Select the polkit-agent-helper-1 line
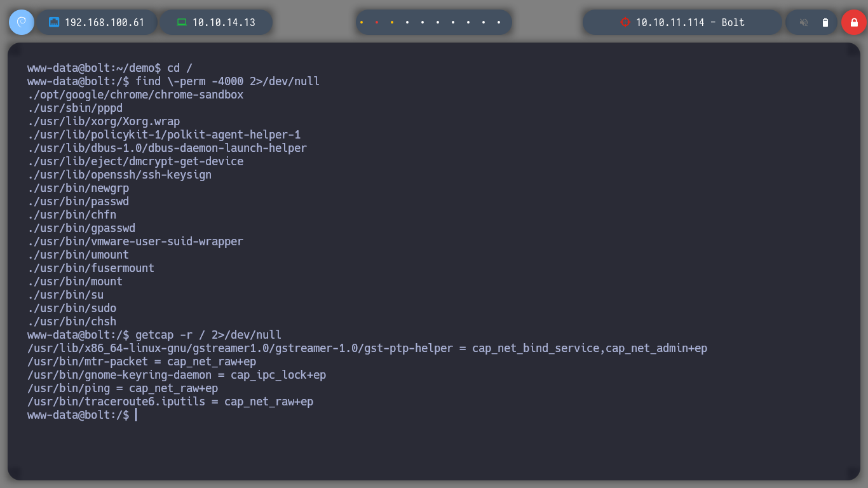 click(164, 135)
